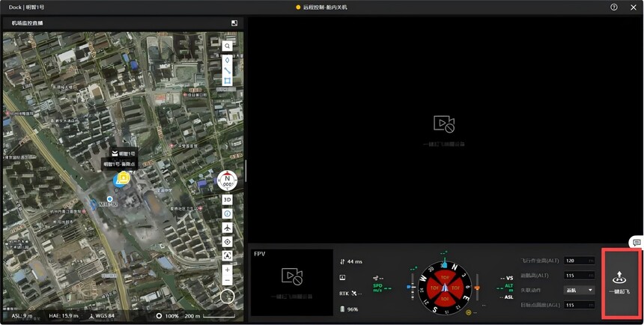The height and width of the screenshot is (325, 644).
Task: Click the attitude compass dial center arrow
Action: [445, 288]
